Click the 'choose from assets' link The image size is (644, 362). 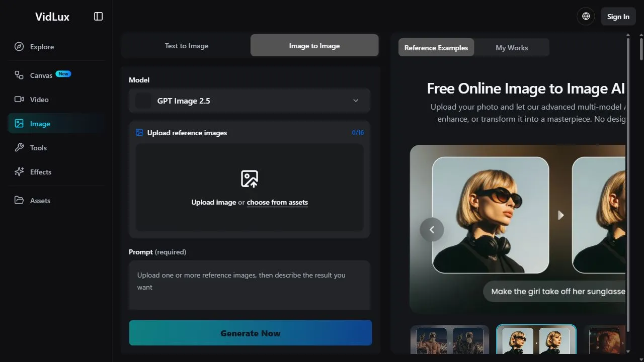pos(277,202)
